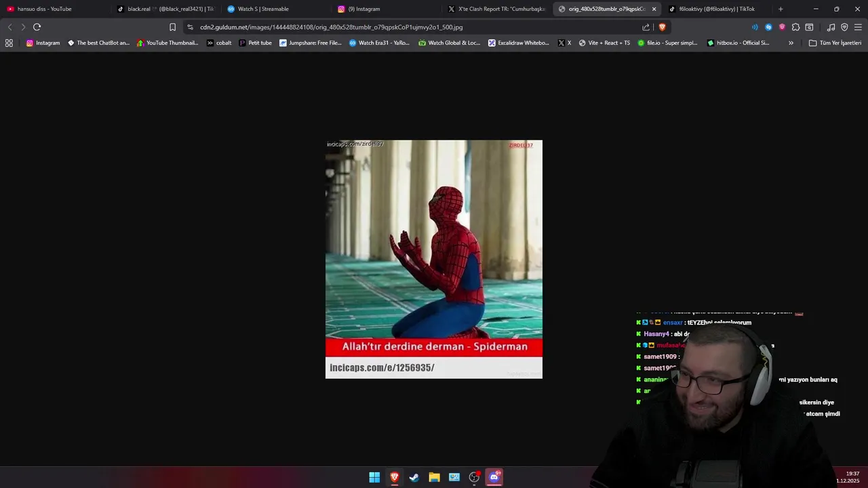Image resolution: width=868 pixels, height=488 pixels.
Task: Open Windows Start menu
Action: point(374,477)
